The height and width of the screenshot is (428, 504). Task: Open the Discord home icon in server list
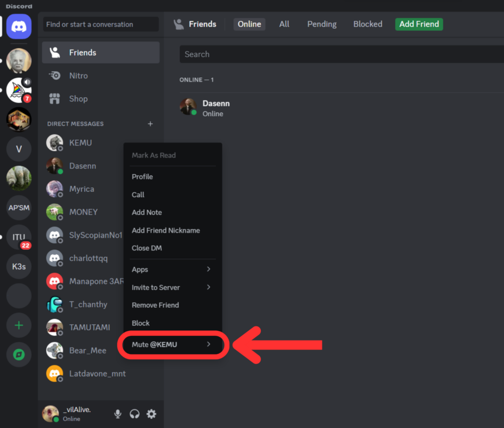[19, 26]
